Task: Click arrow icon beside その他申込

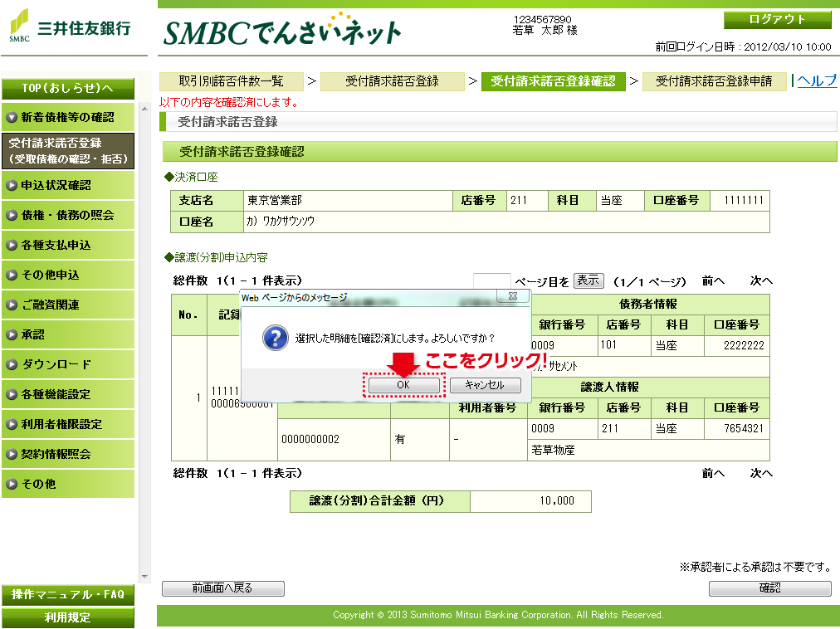Action: (x=12, y=275)
